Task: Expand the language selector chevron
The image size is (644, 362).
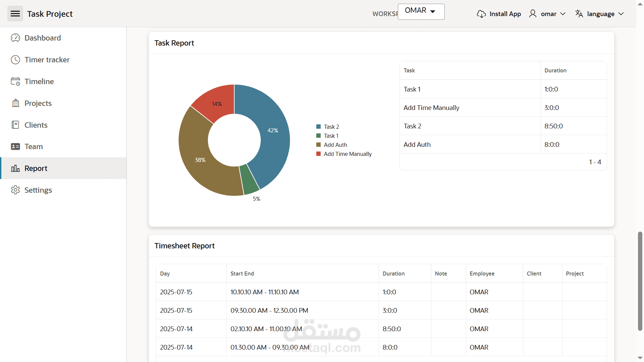Action: pyautogui.click(x=621, y=14)
